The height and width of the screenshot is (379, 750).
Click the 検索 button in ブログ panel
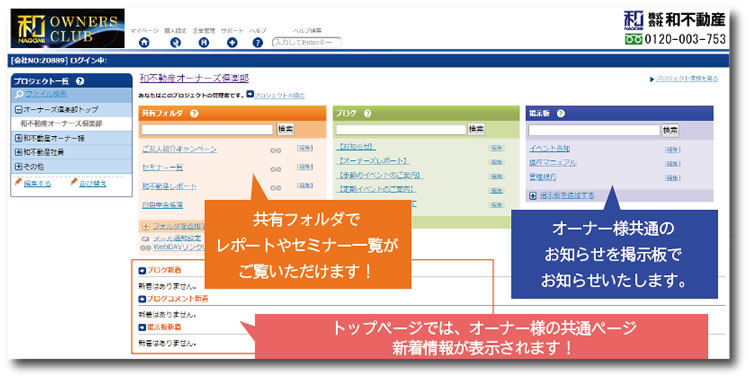pyautogui.click(x=476, y=129)
